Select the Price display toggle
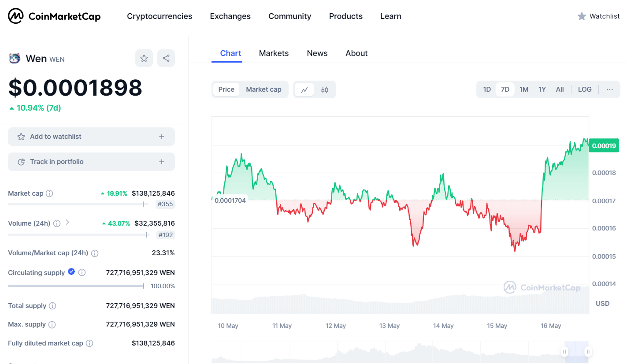 [226, 89]
